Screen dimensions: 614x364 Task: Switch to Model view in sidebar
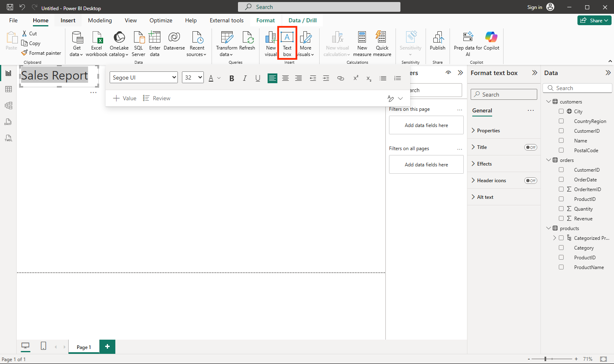coord(9,106)
